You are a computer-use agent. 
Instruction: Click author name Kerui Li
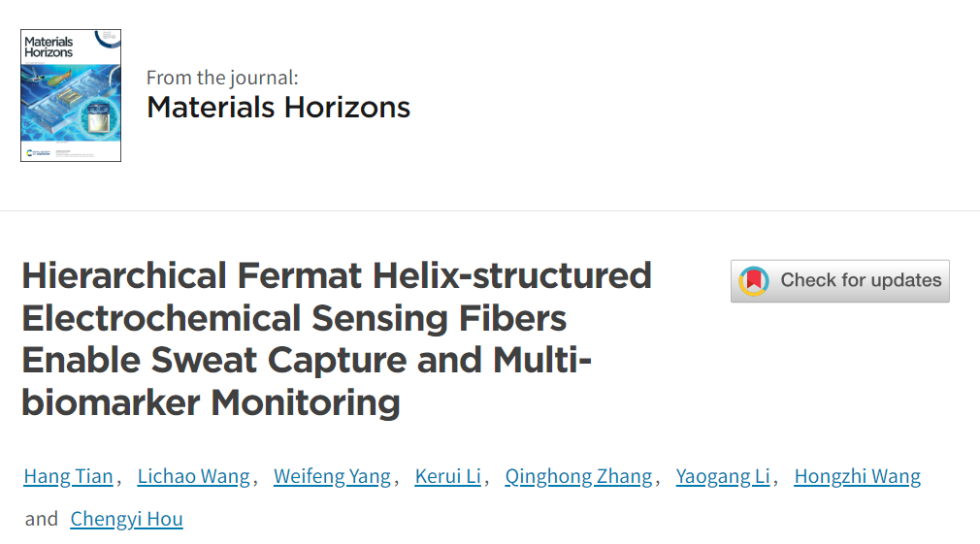tap(447, 476)
